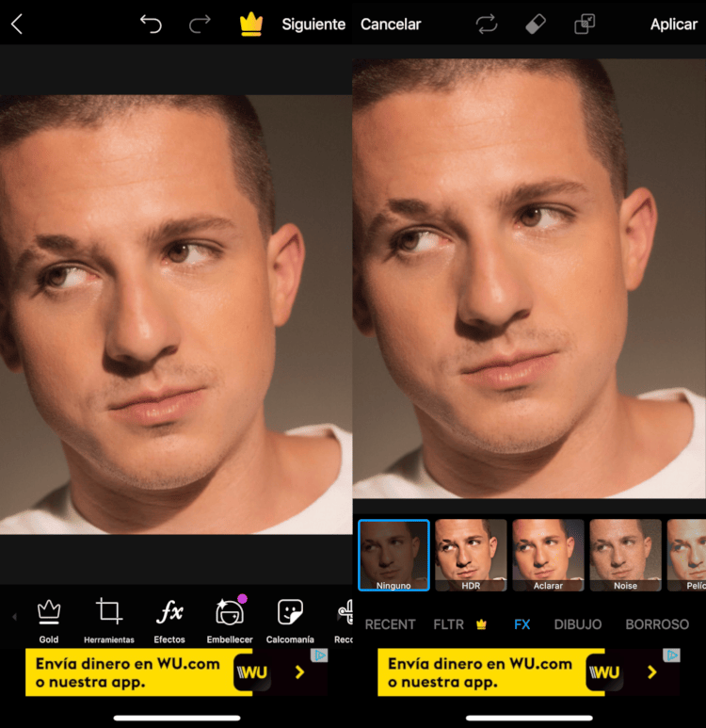Open the Gold toolbar item
The height and width of the screenshot is (728, 706).
[x=49, y=620]
